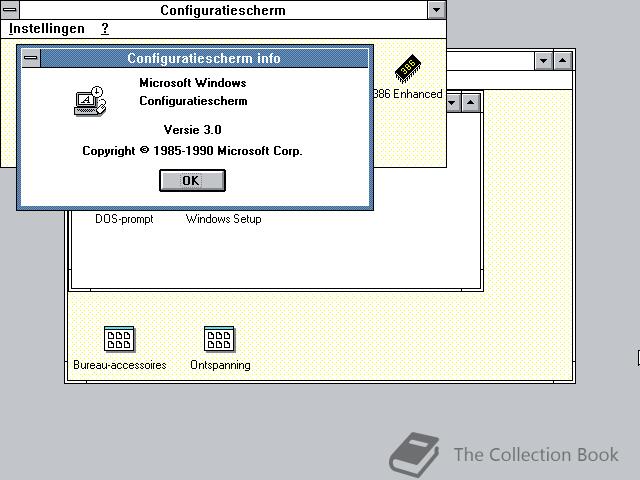Image resolution: width=640 pixels, height=480 pixels.
Task: Minimize the Program Manager window behind
Action: pyautogui.click(x=544, y=61)
